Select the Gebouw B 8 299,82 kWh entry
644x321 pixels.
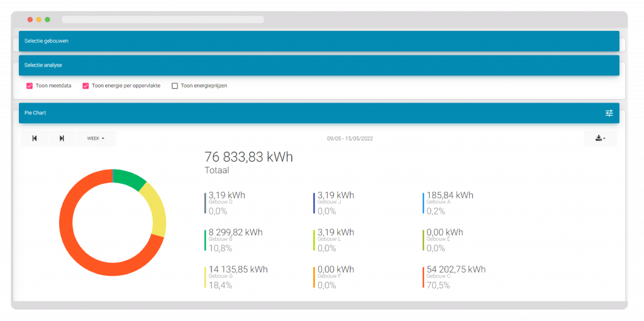coord(234,240)
